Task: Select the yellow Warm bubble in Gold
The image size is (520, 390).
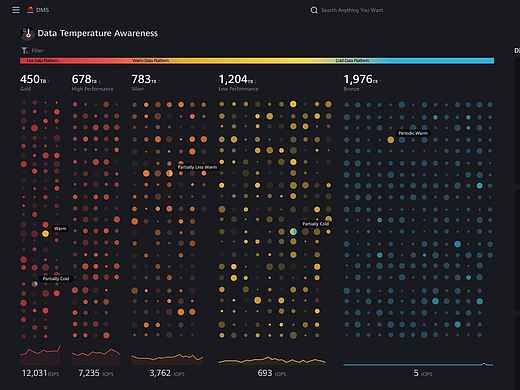Action: point(46,234)
